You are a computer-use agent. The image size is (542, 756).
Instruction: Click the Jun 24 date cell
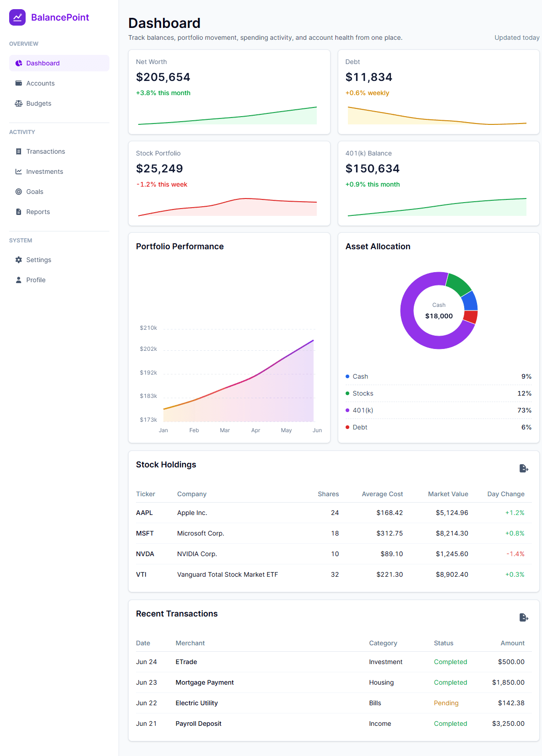point(146,662)
